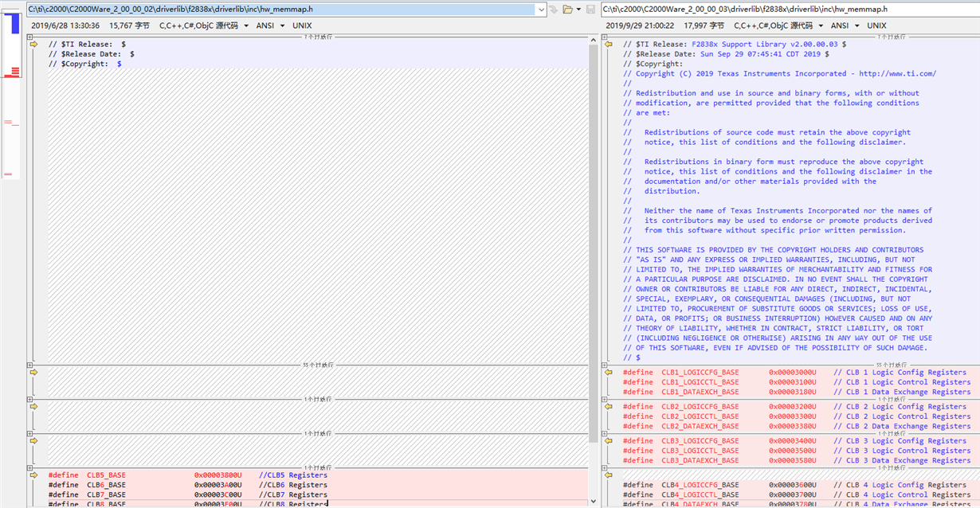The width and height of the screenshot is (980, 508).
Task: Click the right pane CLB1_DATAEXCH_BASE define line
Action: click(x=797, y=392)
